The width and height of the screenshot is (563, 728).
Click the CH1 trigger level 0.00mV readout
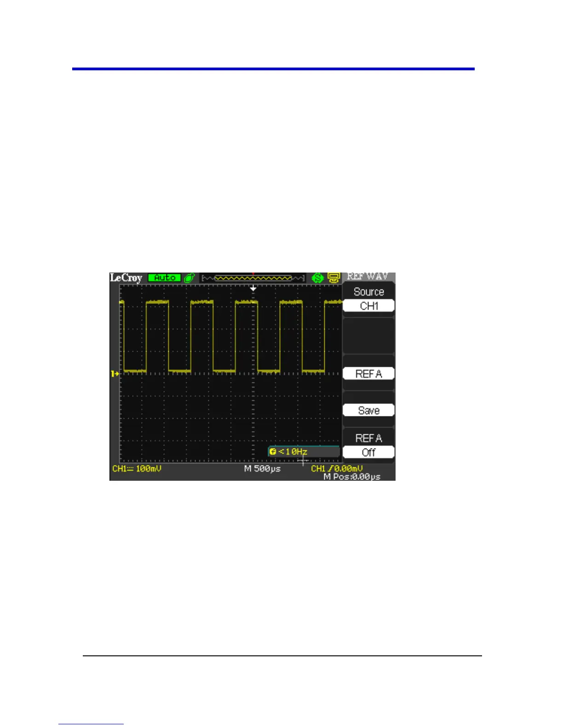pos(337,468)
